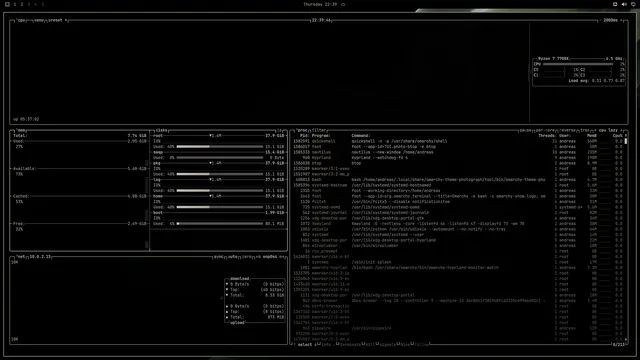Click the select option in the proc footer
The image size is (640, 360).
click(304, 344)
